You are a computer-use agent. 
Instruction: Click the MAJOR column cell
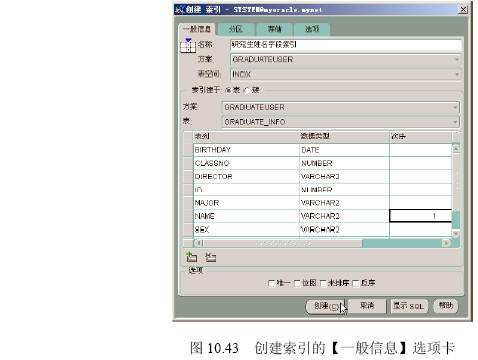point(247,203)
